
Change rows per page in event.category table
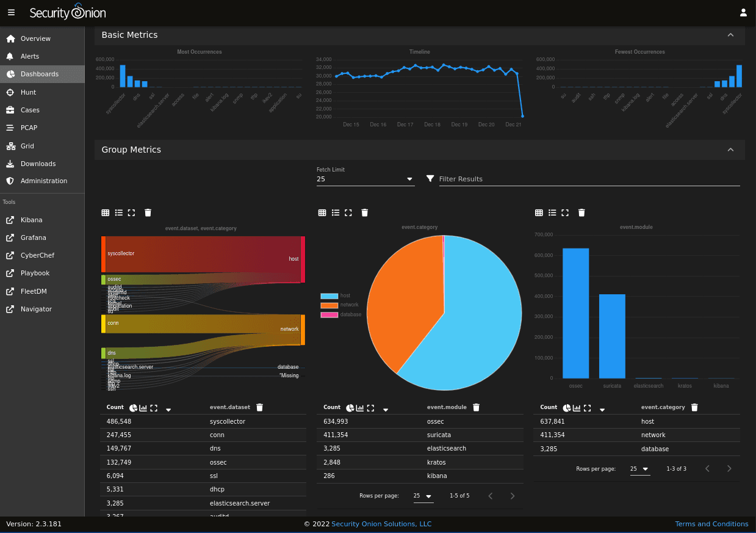pyautogui.click(x=640, y=469)
